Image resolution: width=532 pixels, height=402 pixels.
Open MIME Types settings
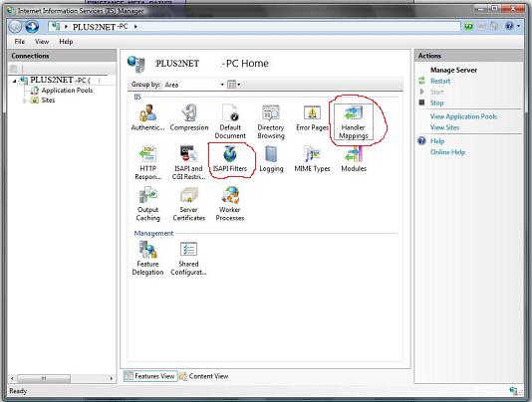click(312, 158)
